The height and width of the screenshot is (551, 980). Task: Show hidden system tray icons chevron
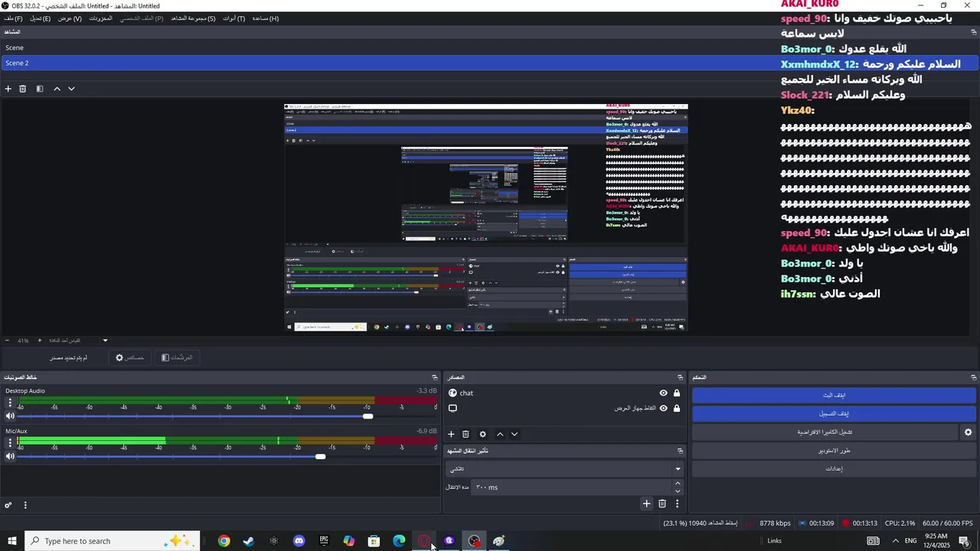896,541
